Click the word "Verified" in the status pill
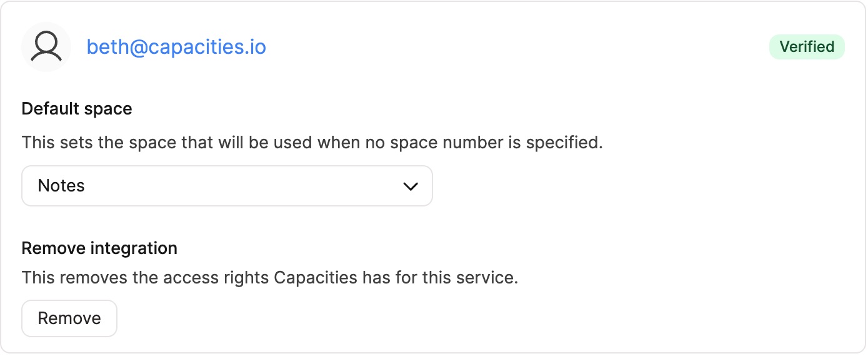The height and width of the screenshot is (356, 868). coord(807,47)
